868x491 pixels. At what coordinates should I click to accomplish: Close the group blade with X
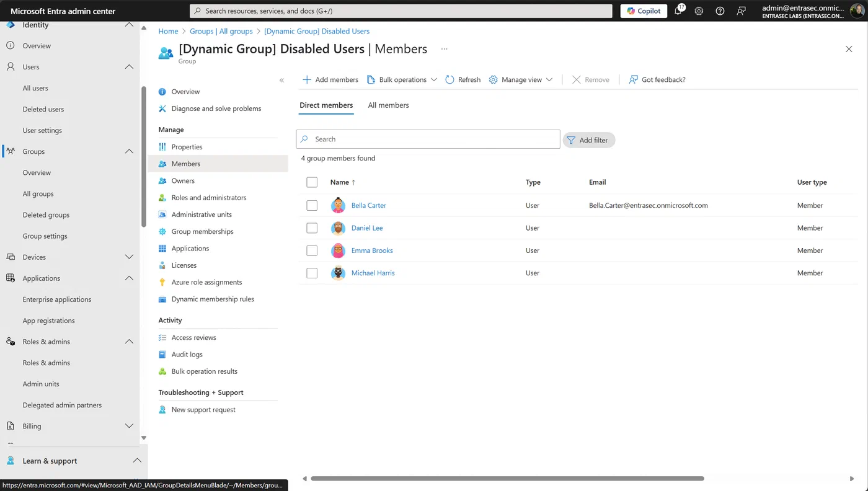pos(849,49)
